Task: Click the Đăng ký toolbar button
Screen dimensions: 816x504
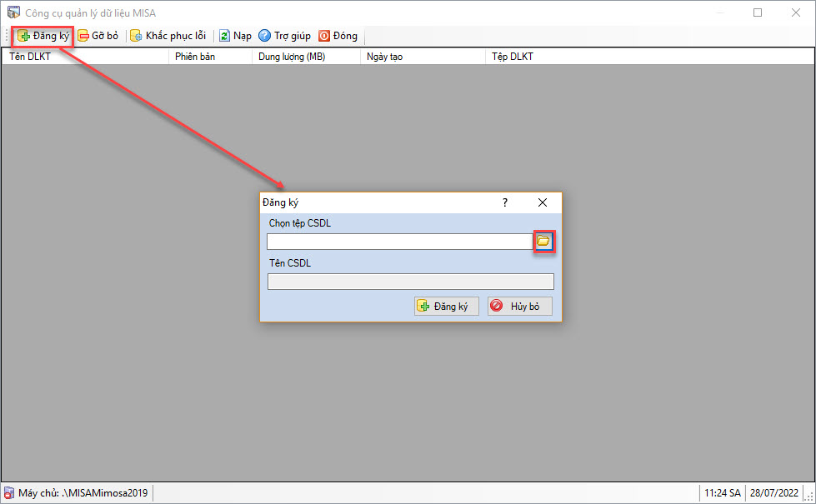Action: [43, 36]
